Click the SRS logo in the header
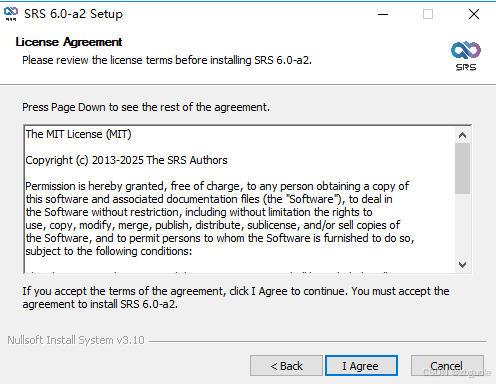 point(466,56)
